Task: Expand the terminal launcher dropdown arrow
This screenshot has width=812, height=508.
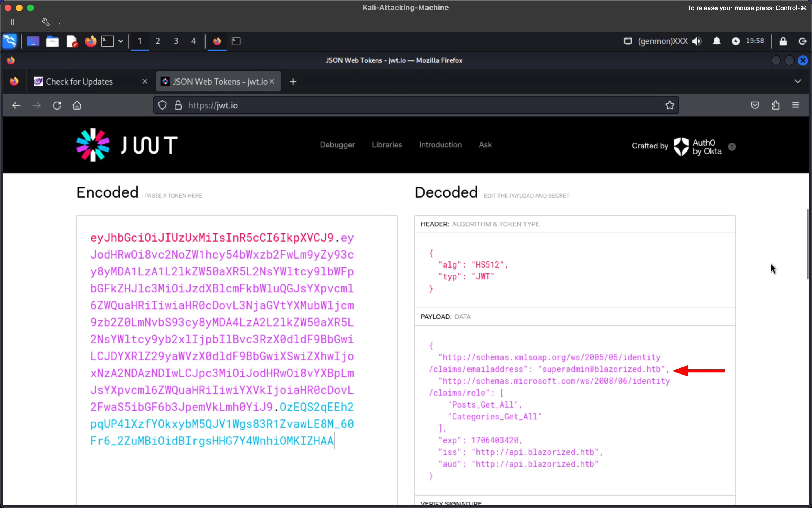Action: 120,41
